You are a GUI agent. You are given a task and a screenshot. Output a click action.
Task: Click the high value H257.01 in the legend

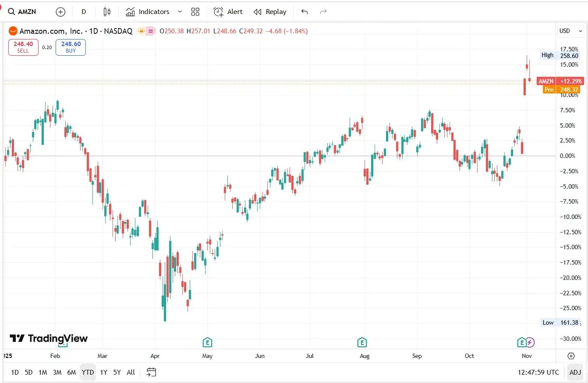pos(198,31)
